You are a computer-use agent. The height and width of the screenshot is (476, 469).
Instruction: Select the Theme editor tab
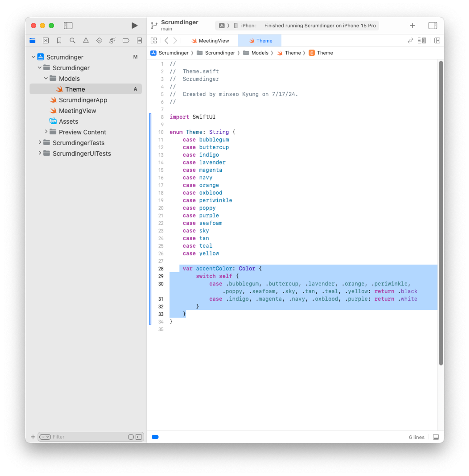pyautogui.click(x=260, y=41)
